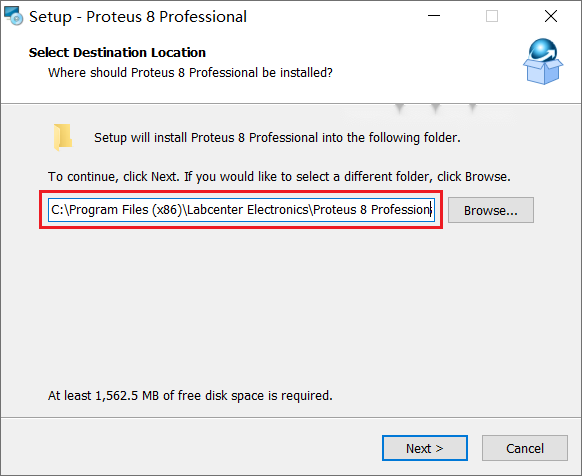Click 'Labcenter Electronics' inside the install path
The image size is (582, 476).
[x=248, y=210]
